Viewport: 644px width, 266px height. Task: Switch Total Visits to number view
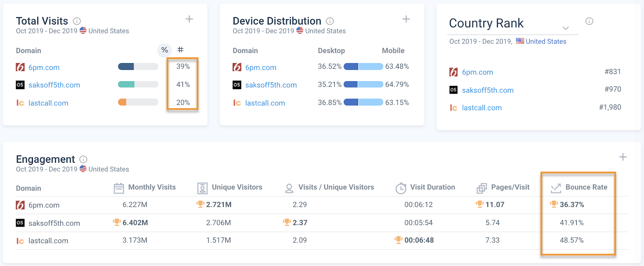point(180,50)
